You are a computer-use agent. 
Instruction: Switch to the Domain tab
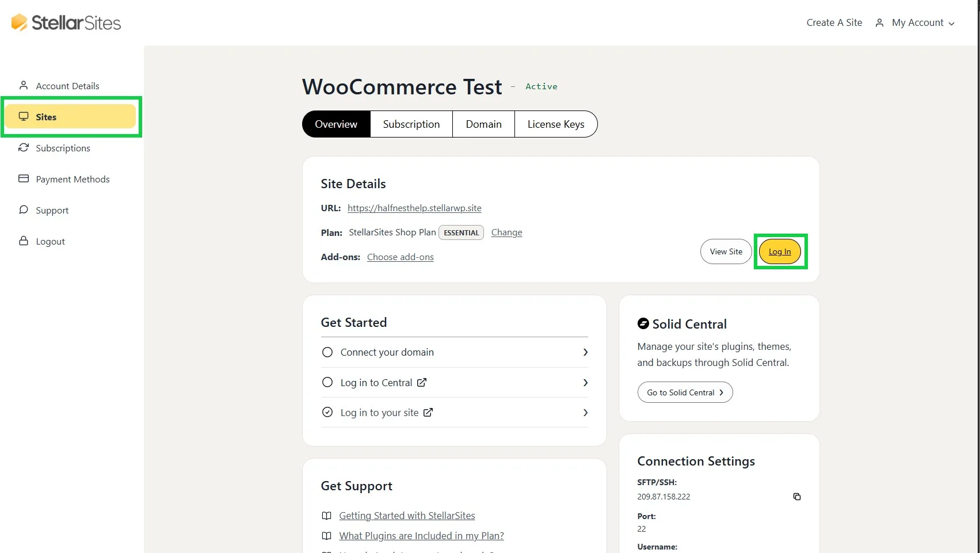(483, 124)
